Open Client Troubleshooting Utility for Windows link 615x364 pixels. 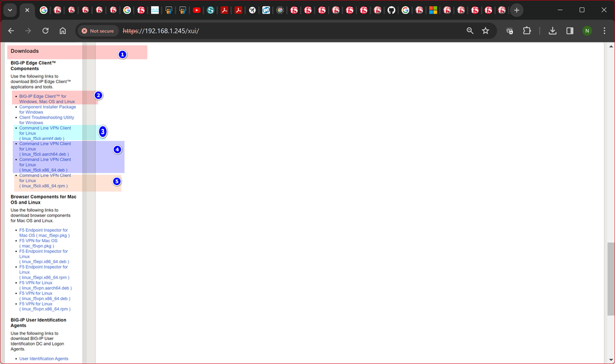pos(47,120)
